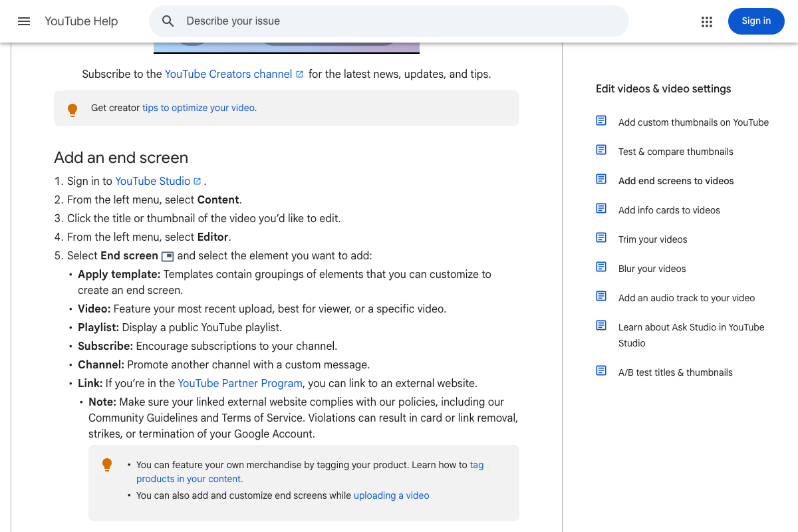Go to YouTube Help home title

[x=81, y=21]
